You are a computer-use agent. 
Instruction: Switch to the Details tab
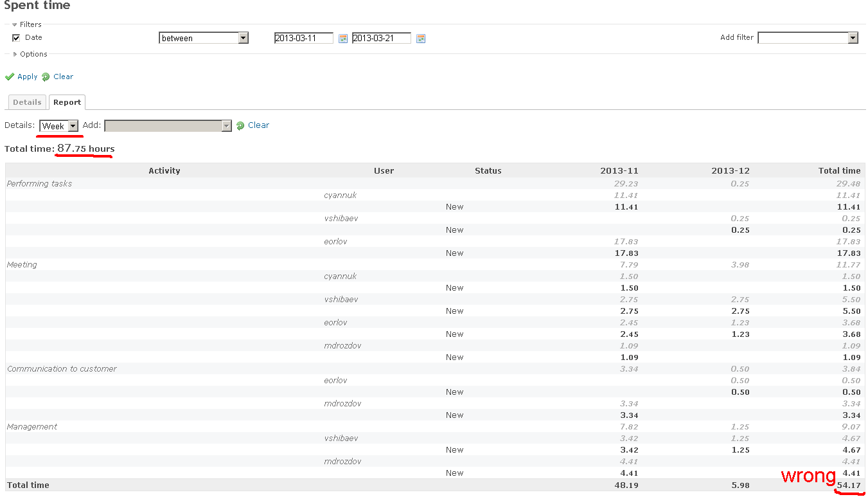[x=27, y=102]
